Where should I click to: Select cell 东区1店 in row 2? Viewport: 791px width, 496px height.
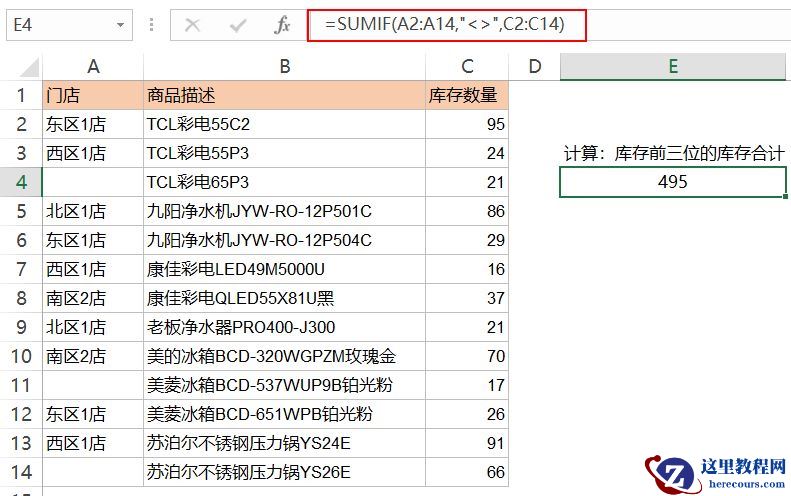click(x=93, y=124)
